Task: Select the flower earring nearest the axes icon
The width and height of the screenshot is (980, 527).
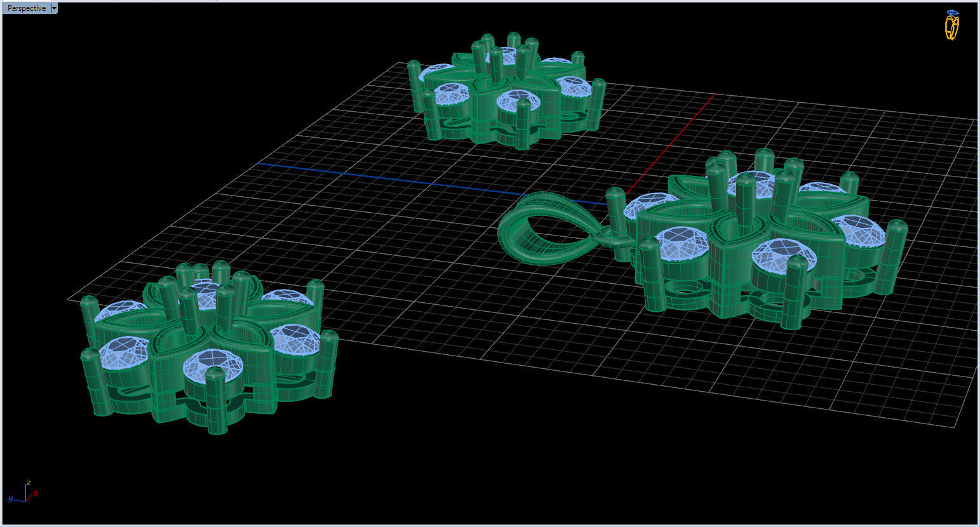Action: pos(208,346)
